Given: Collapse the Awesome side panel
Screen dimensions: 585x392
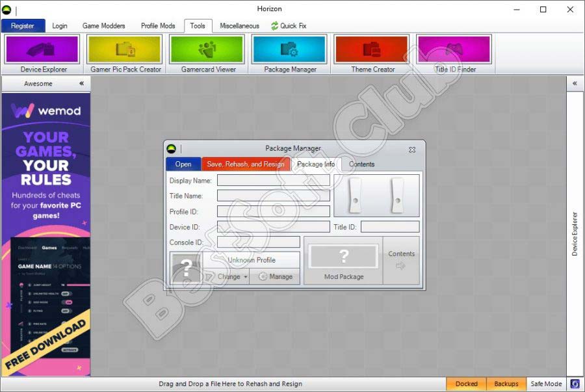Looking at the screenshot, I should [81, 84].
